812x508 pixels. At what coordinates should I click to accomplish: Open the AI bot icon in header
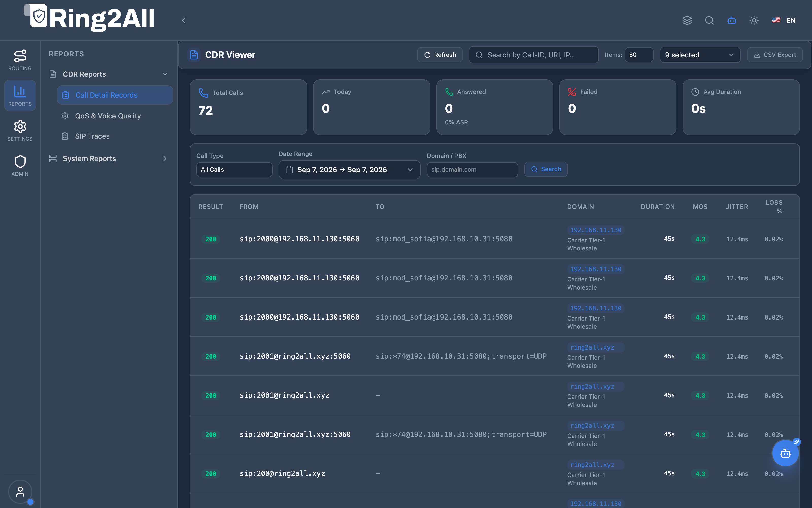[732, 20]
